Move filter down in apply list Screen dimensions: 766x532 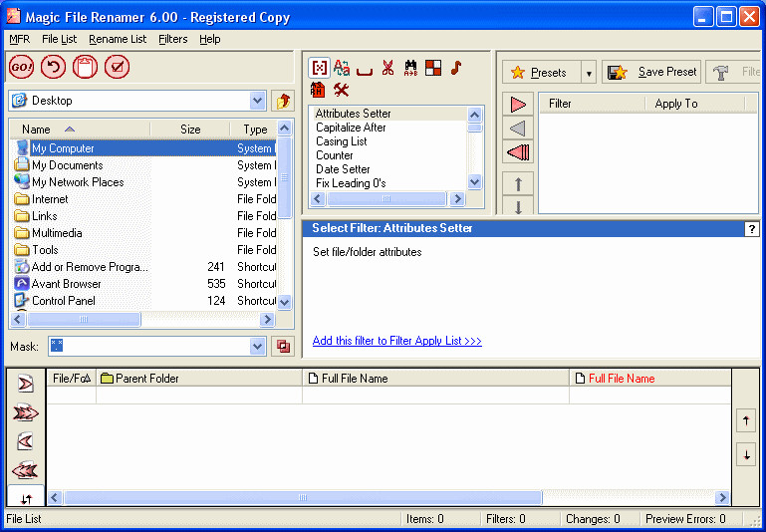tap(518, 207)
